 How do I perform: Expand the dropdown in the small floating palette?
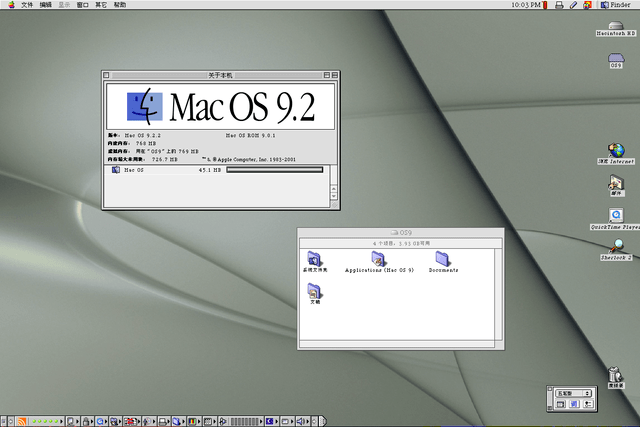573,393
